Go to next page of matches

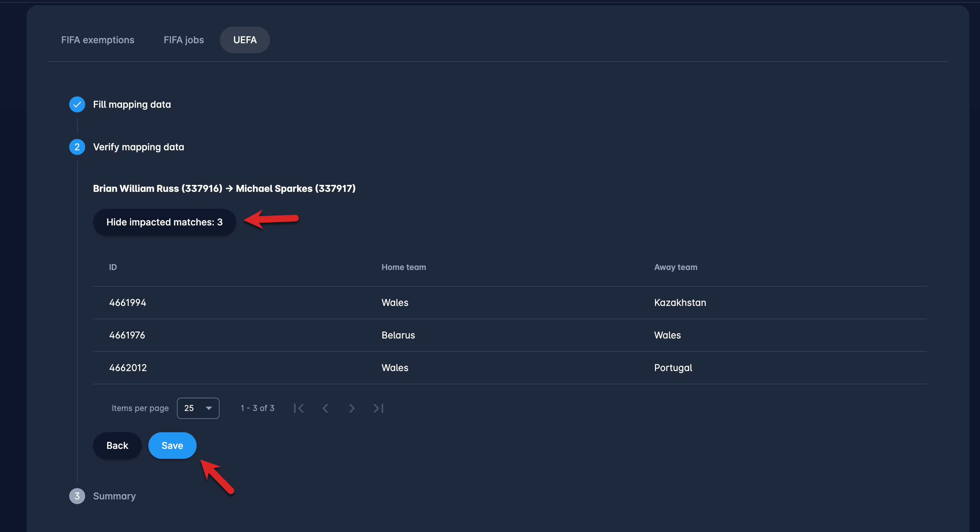tap(352, 408)
